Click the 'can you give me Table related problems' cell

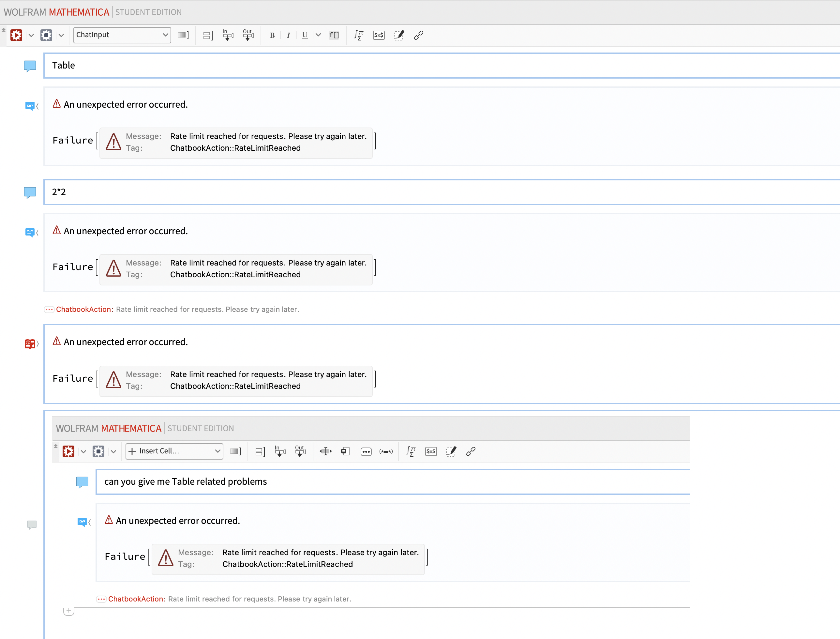[393, 481]
